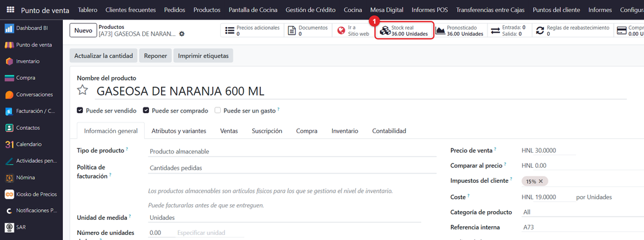The width and height of the screenshot is (644, 240).
Task: Click the gear icon beside product breadcrumb
Action: tap(182, 34)
